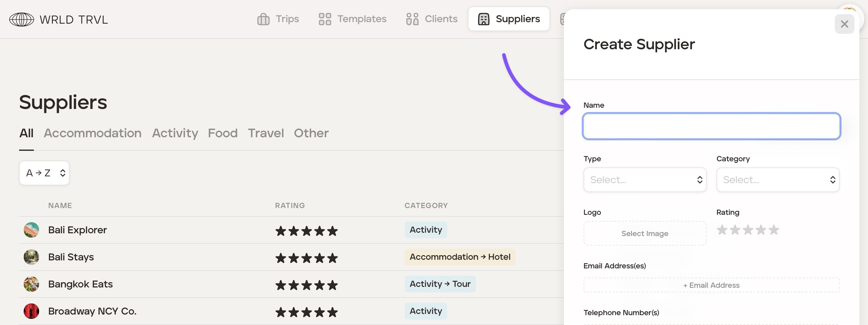Switch to the Accommodation tab
Image resolution: width=868 pixels, height=325 pixels.
pos(93,133)
